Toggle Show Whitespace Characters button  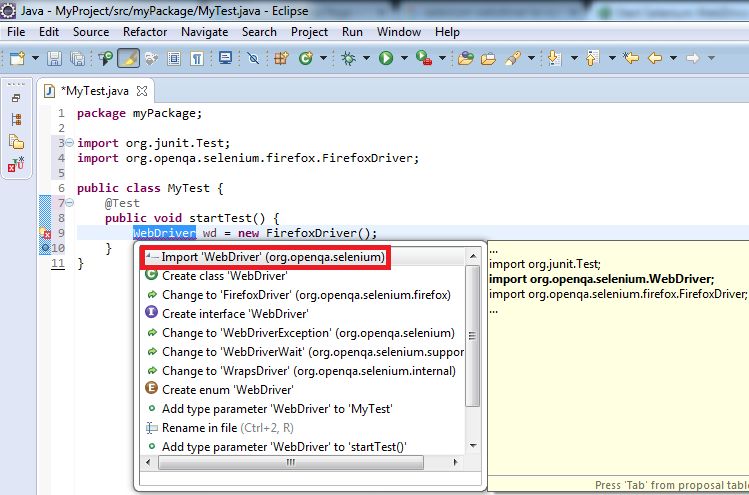point(197,58)
